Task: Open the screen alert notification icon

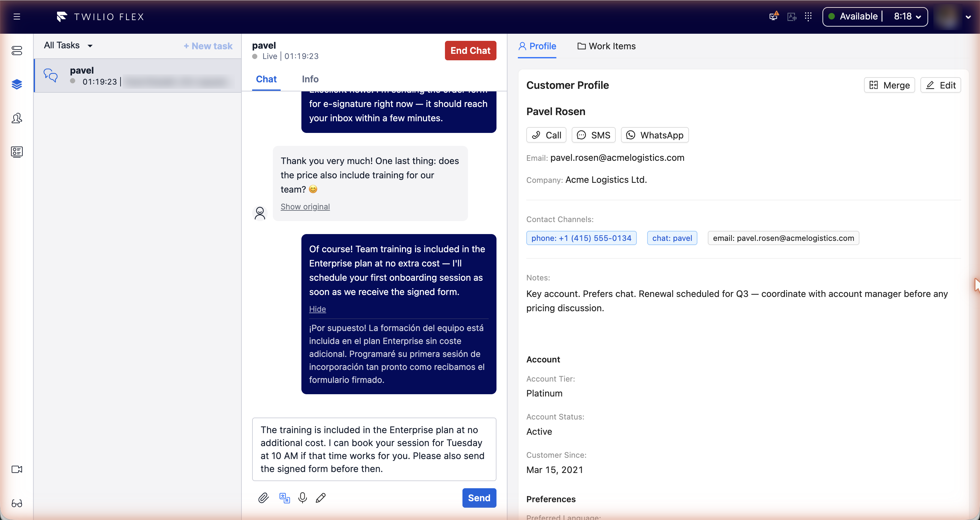Action: pyautogui.click(x=774, y=16)
